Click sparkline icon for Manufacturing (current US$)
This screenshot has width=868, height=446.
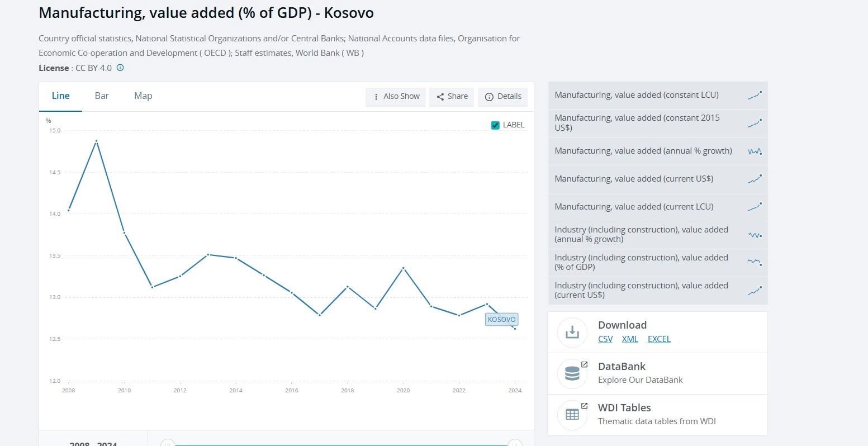[x=755, y=179]
